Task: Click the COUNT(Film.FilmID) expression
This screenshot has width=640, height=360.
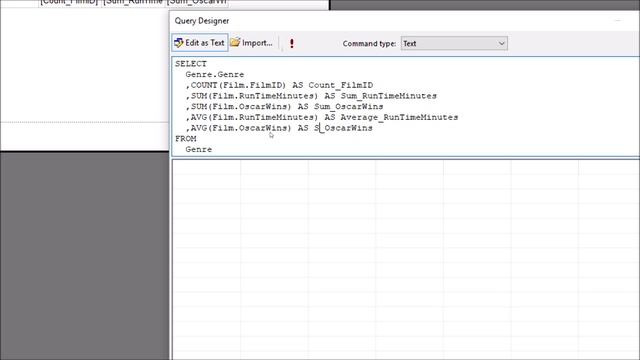Action: (238, 85)
